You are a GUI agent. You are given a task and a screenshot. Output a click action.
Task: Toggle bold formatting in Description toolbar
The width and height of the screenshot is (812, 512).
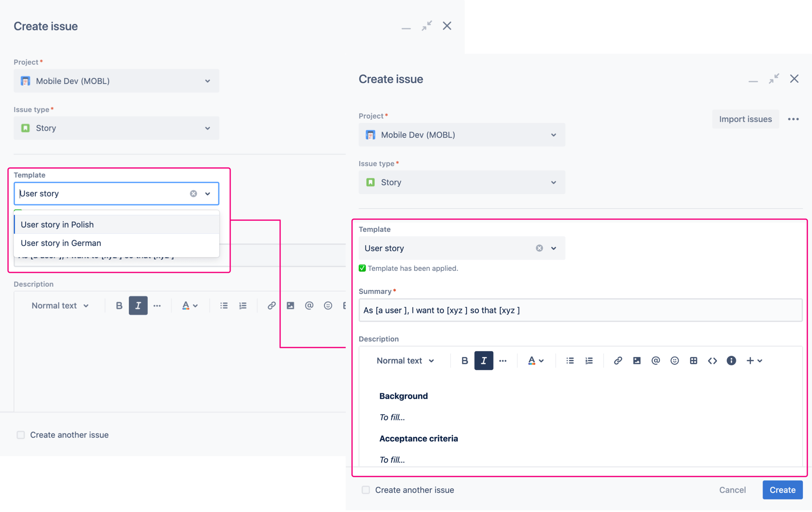464,361
